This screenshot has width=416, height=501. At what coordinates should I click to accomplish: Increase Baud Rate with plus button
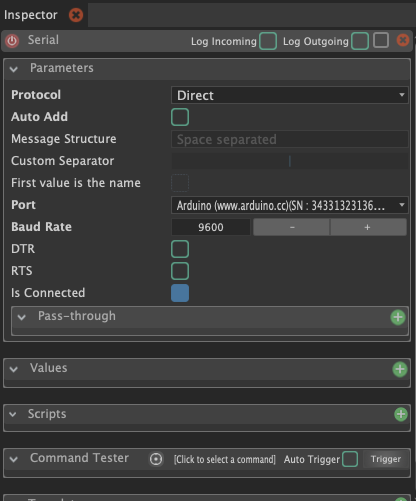click(368, 227)
